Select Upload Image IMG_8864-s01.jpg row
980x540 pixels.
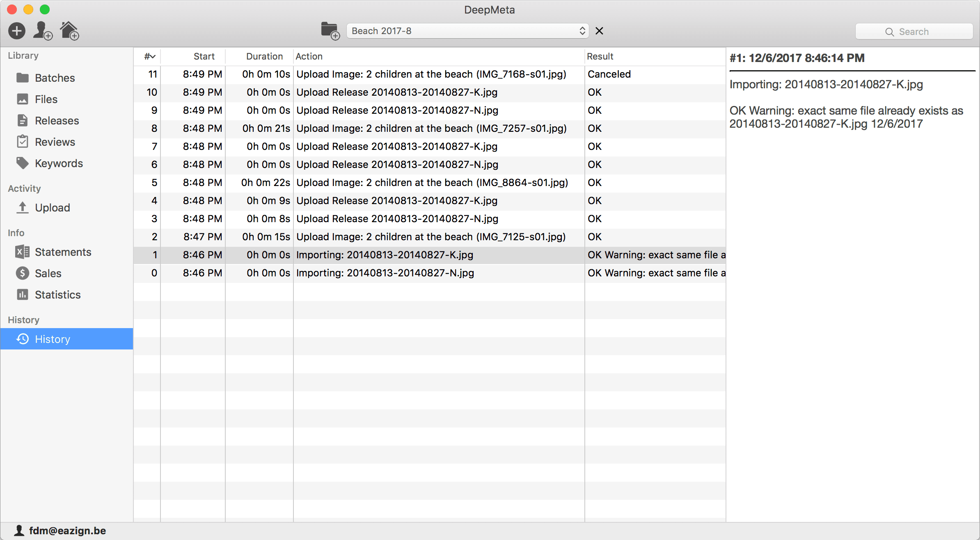(x=430, y=183)
